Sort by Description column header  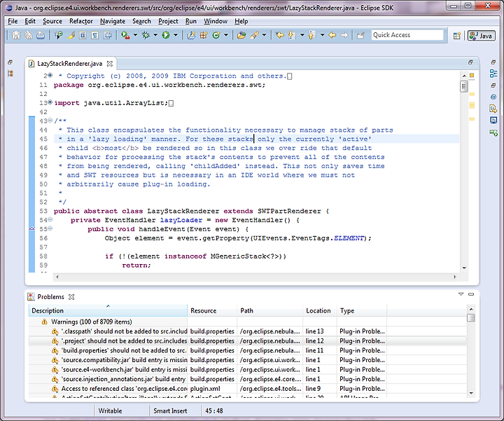click(x=108, y=311)
